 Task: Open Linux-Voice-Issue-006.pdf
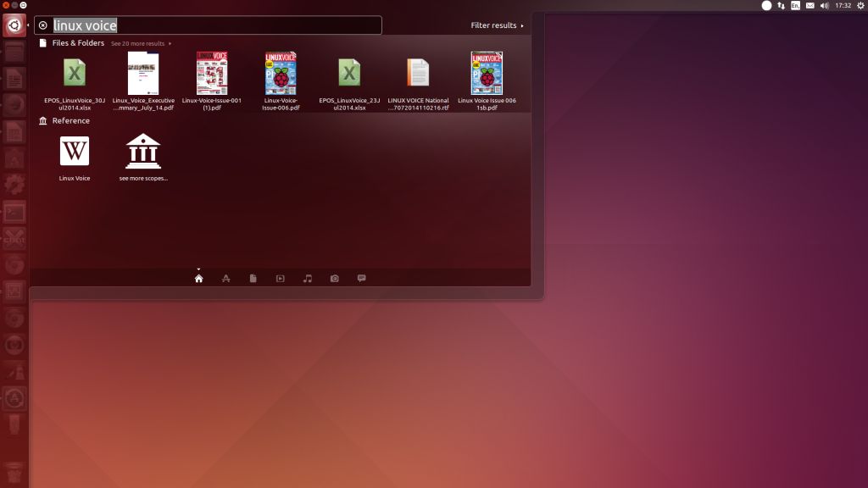coord(281,81)
